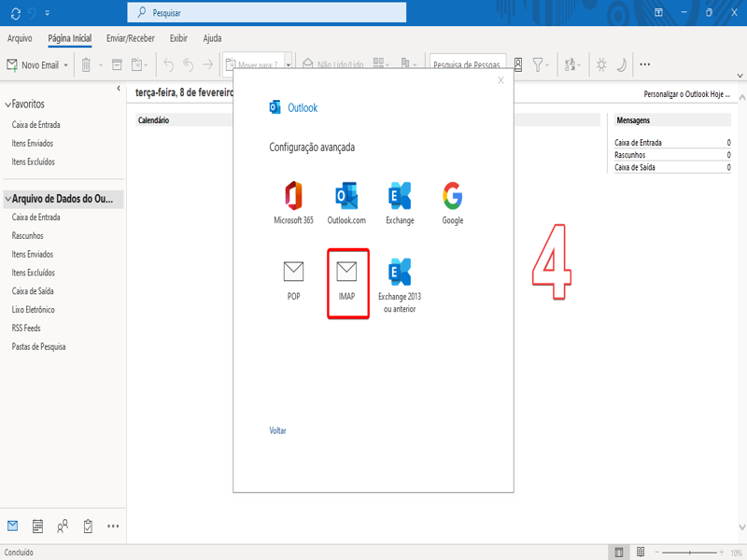Choose Exchange 2013 ou anterior

click(x=400, y=286)
